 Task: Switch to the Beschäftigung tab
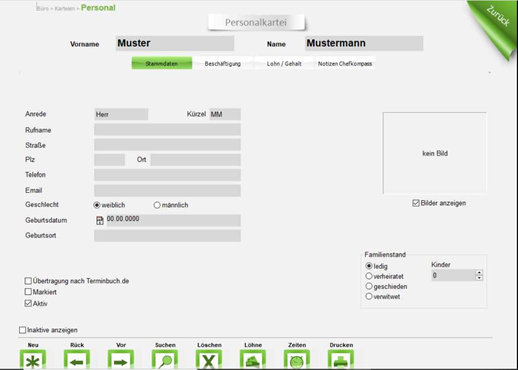pos(223,63)
